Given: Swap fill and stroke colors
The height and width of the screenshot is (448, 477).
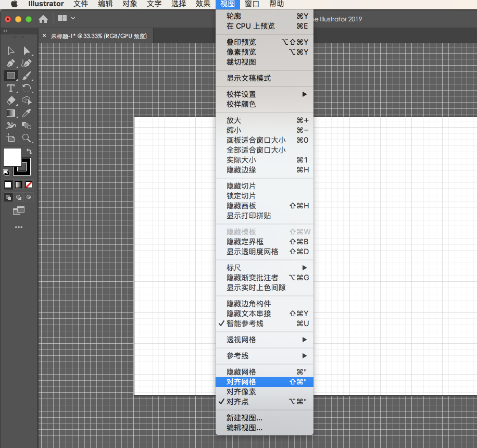Looking at the screenshot, I should 29,151.
